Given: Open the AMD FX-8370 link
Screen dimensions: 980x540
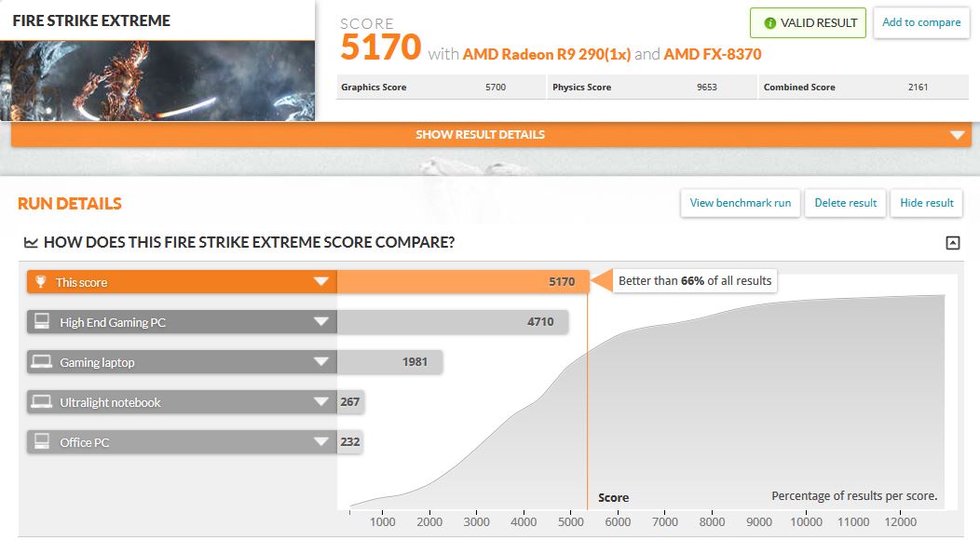Looking at the screenshot, I should (x=713, y=54).
